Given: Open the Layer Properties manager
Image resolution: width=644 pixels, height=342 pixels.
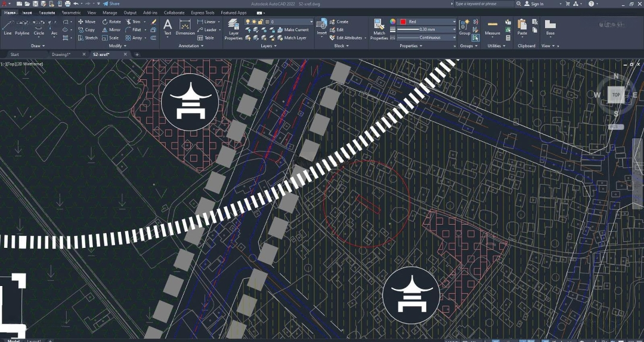Looking at the screenshot, I should click(x=233, y=29).
